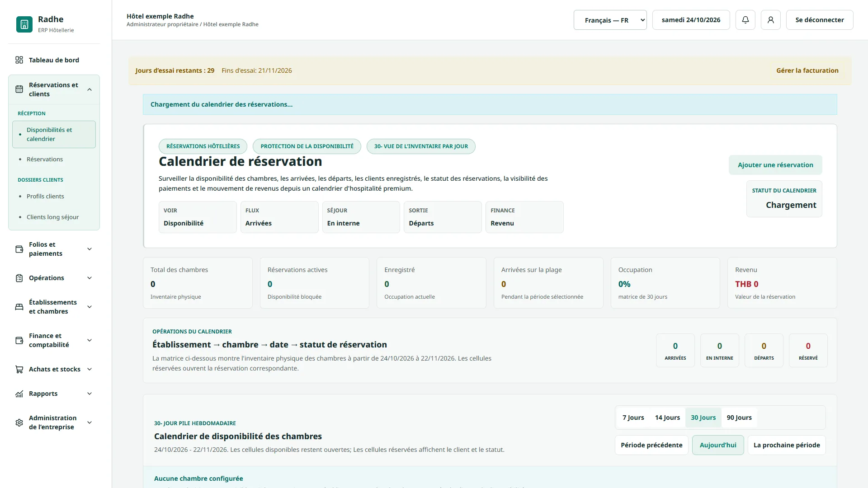868x488 pixels.
Task: Click the Achats et stocks cart icon
Action: pos(19,369)
